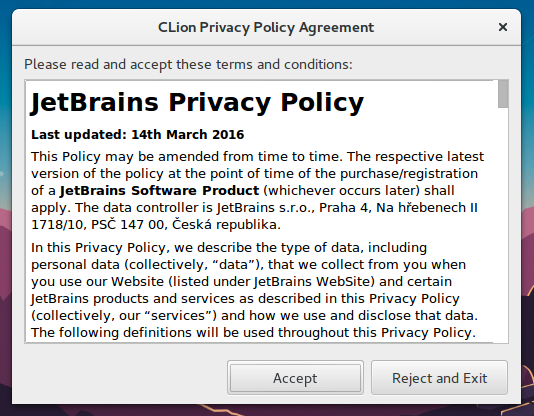Click the empty scrollbar track below the thumb
Screen dimensions: 534x416
pyautogui.click(x=503, y=225)
